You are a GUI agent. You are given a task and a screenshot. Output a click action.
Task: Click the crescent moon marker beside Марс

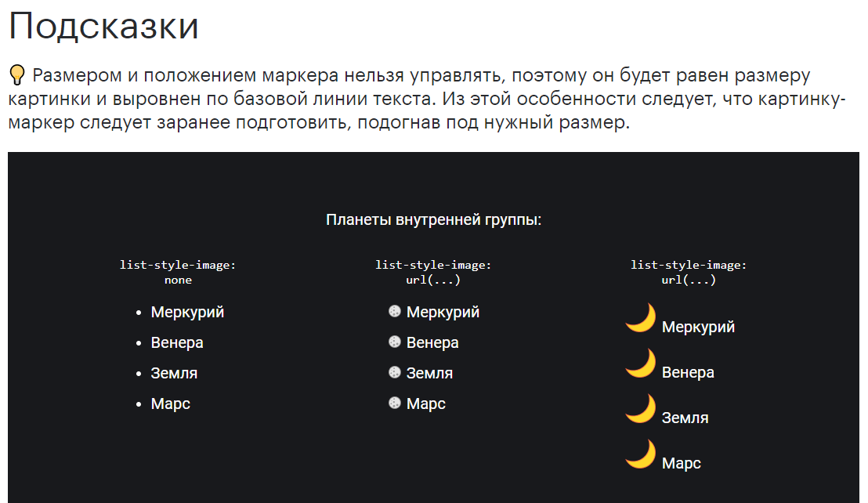641,454
